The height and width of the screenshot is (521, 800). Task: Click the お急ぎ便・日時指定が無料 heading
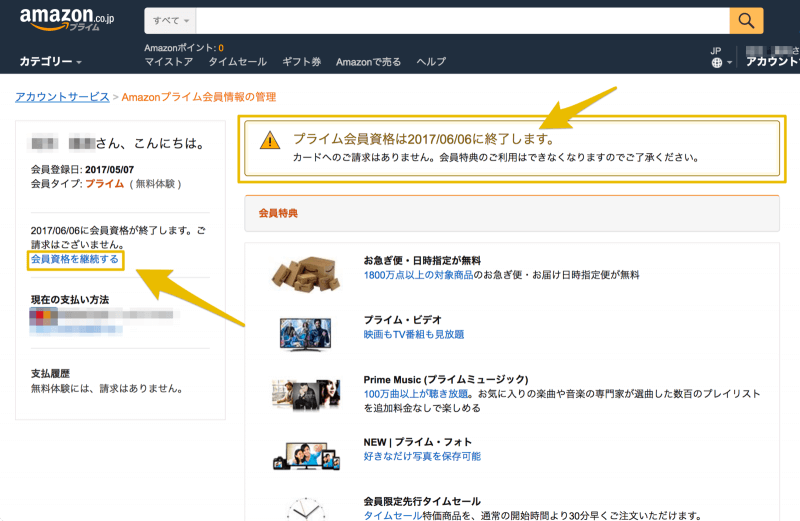tap(422, 261)
